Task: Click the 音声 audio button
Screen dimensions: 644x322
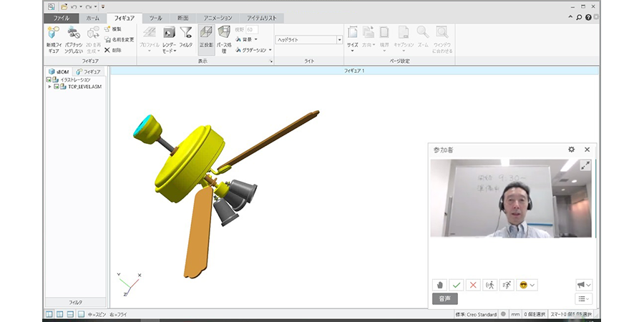Action: click(444, 299)
